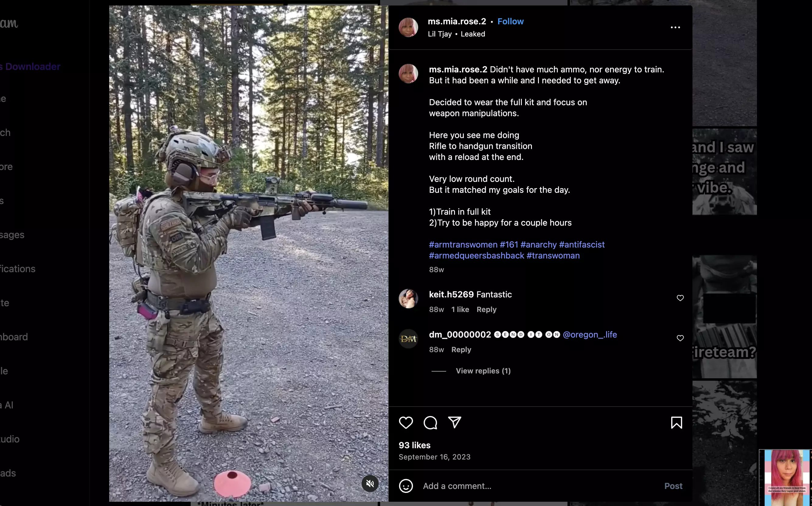Viewport: 812px width, 506px height.
Task: Save the post with bookmark icon
Action: point(676,422)
